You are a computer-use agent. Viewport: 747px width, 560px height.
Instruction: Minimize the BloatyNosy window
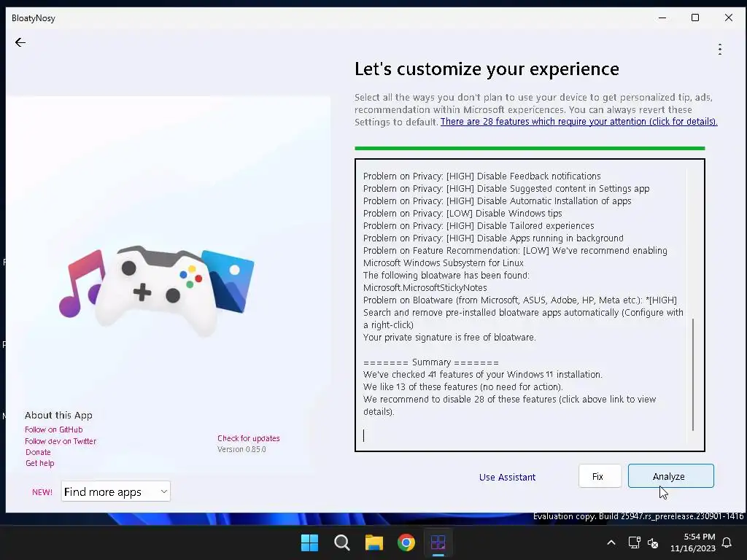(662, 18)
